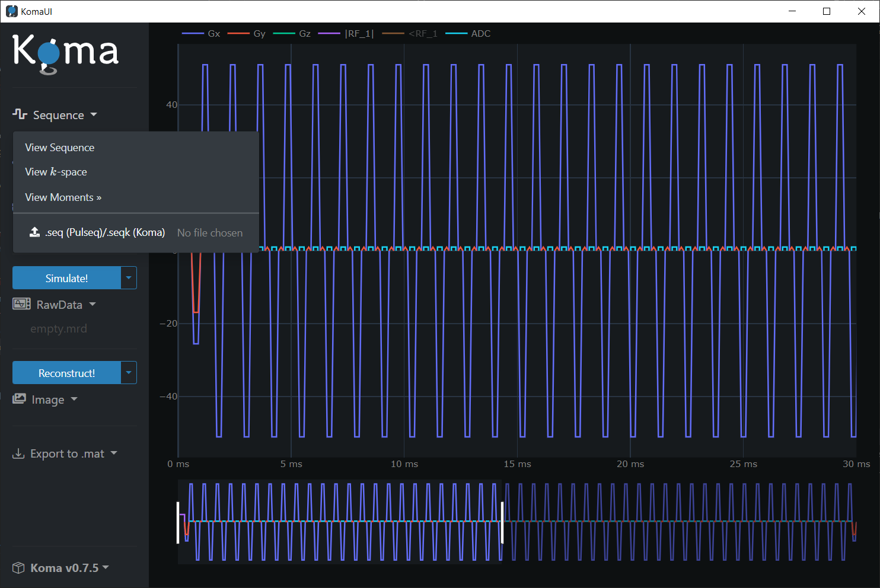The image size is (880, 588).
Task: Click the Image picture icon
Action: click(x=20, y=399)
